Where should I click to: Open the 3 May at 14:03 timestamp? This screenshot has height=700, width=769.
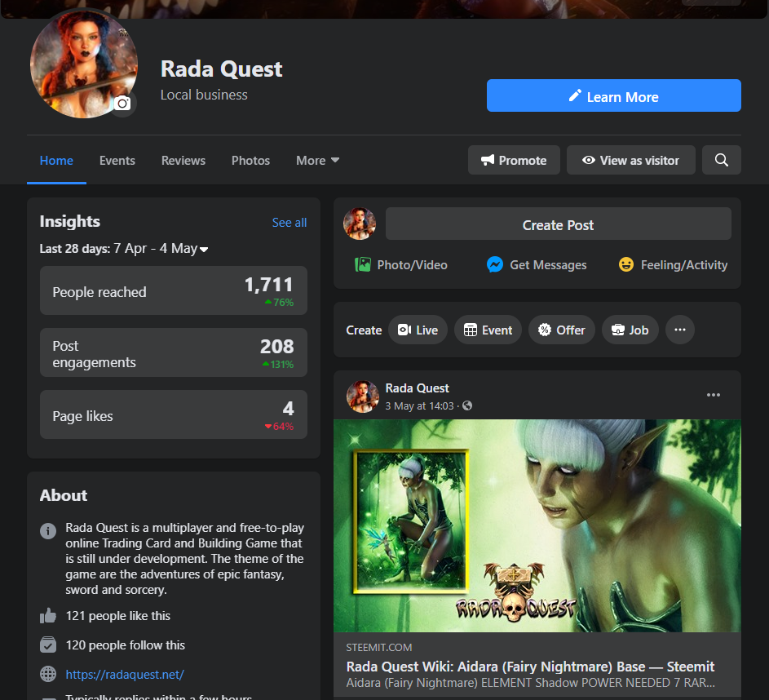tap(419, 406)
